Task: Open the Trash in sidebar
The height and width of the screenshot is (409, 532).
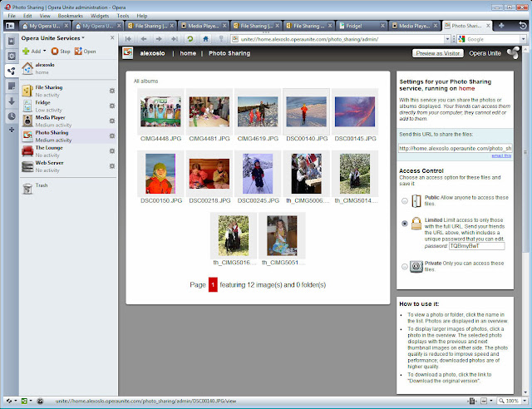Action: [x=28, y=188]
